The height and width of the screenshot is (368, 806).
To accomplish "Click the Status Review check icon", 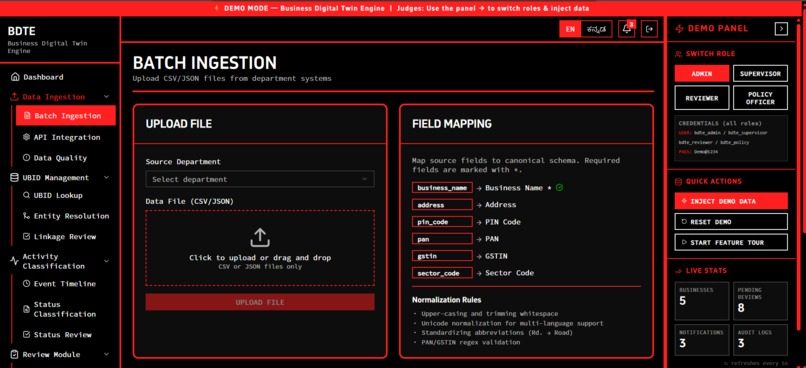I will pyautogui.click(x=27, y=335).
